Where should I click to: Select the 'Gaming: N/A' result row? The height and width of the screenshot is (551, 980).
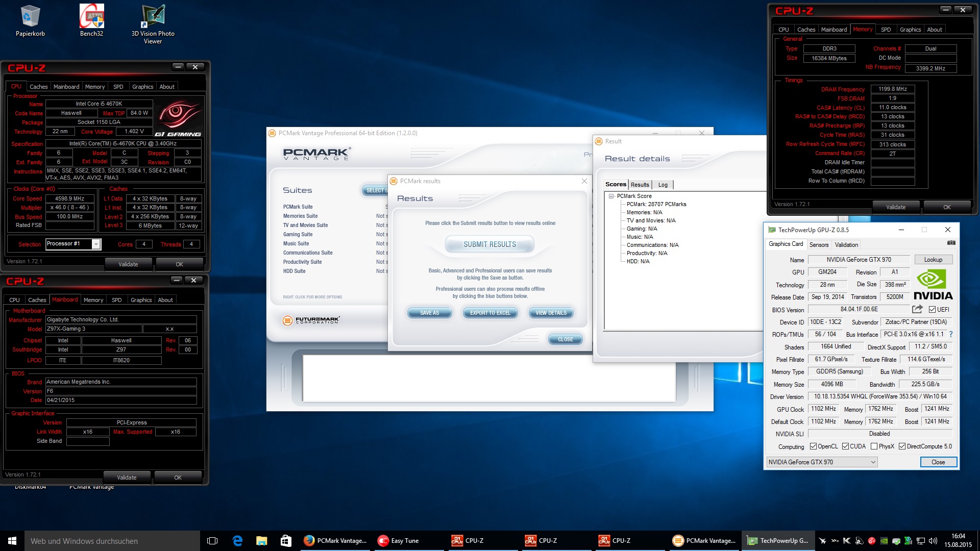pos(642,229)
